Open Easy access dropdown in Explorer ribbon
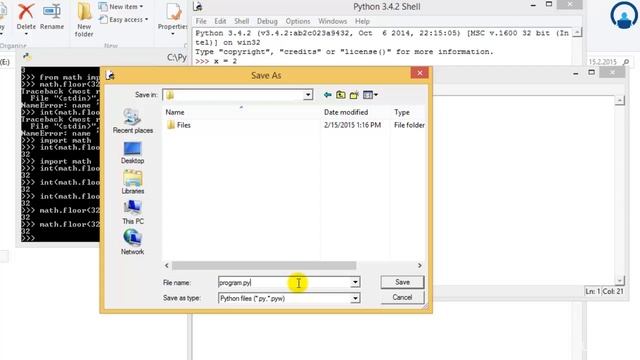The width and height of the screenshot is (640, 360). click(x=124, y=19)
